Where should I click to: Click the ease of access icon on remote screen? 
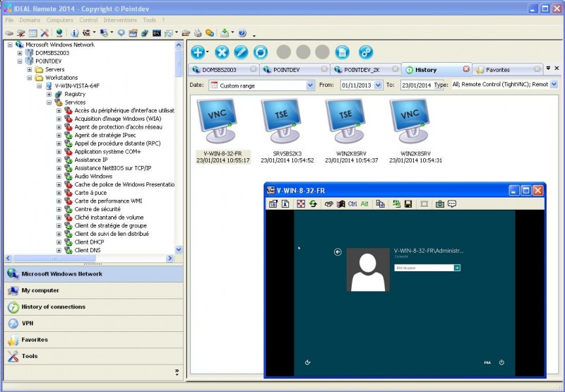307,362
